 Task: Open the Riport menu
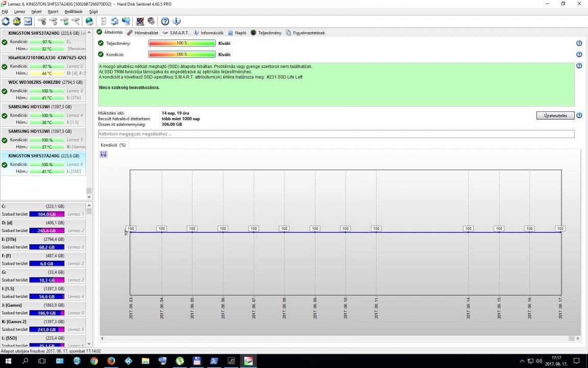pyautogui.click(x=53, y=12)
